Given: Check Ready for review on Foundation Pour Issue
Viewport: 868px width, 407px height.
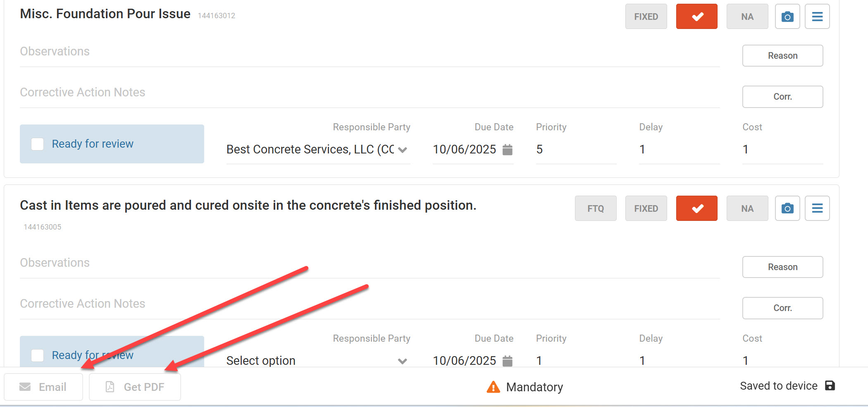Looking at the screenshot, I should tap(38, 144).
